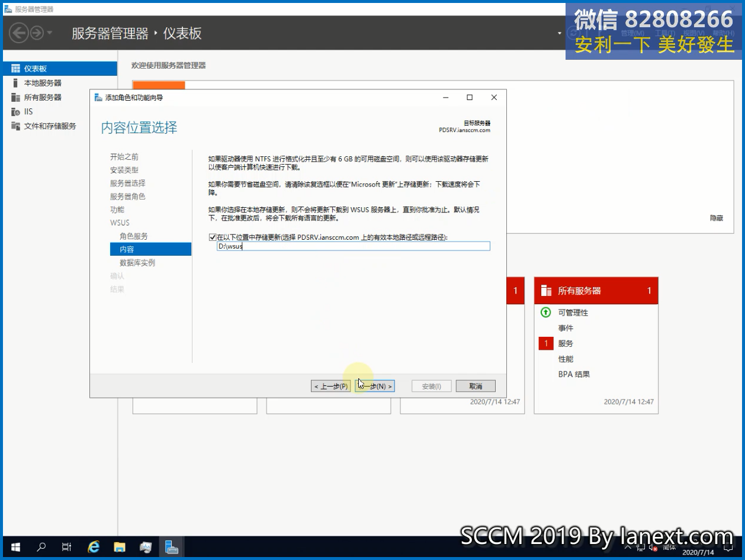745x560 pixels.
Task: Go to the 功能 wizard step
Action: pos(117,210)
